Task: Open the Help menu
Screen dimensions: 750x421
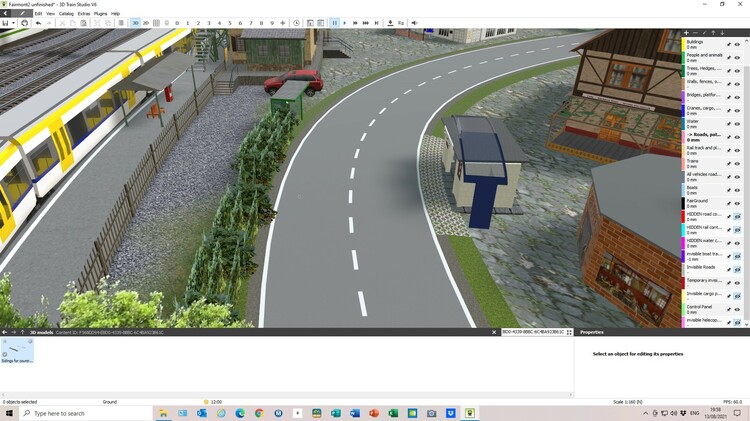Action: click(x=115, y=14)
